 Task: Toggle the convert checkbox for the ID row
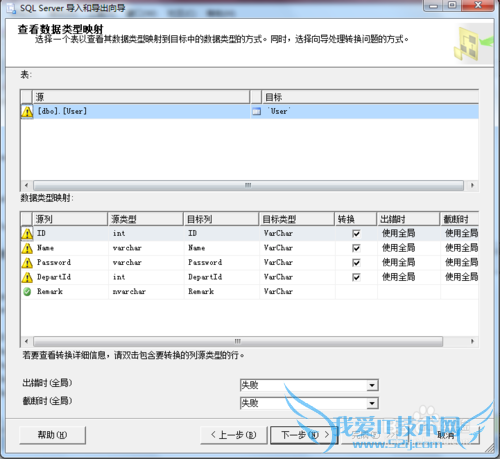point(356,234)
